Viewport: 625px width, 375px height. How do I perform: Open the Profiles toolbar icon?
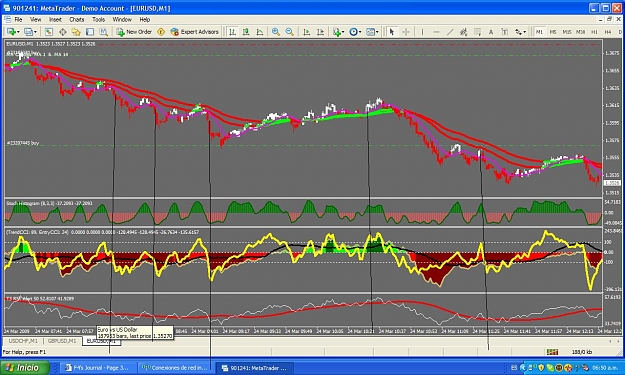point(28,32)
